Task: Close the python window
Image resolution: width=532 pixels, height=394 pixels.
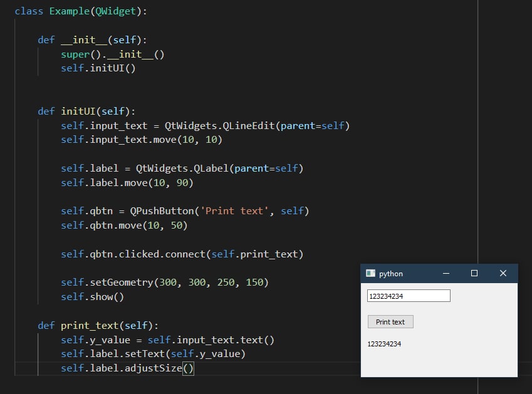Action: 503,273
